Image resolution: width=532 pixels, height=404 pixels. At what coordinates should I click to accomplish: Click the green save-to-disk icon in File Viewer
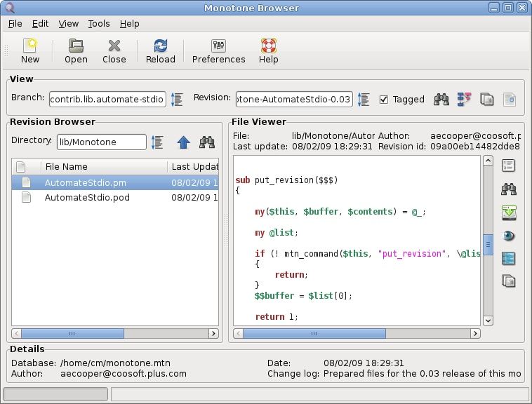509,212
